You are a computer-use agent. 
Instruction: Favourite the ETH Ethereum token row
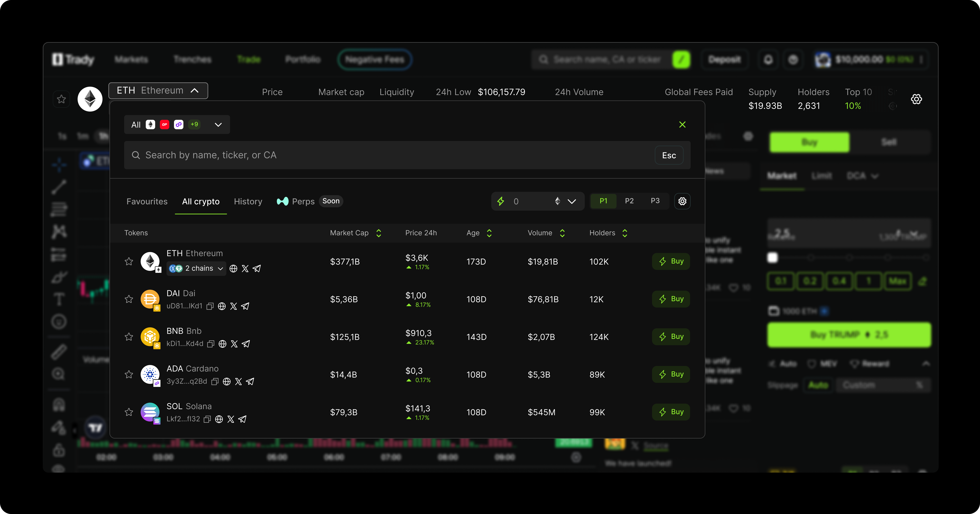click(x=129, y=261)
